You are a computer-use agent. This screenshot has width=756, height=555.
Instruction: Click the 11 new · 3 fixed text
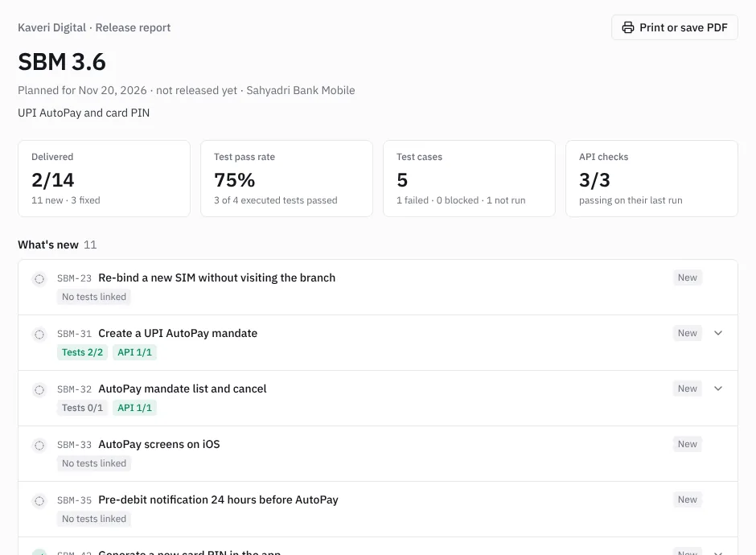[66, 200]
